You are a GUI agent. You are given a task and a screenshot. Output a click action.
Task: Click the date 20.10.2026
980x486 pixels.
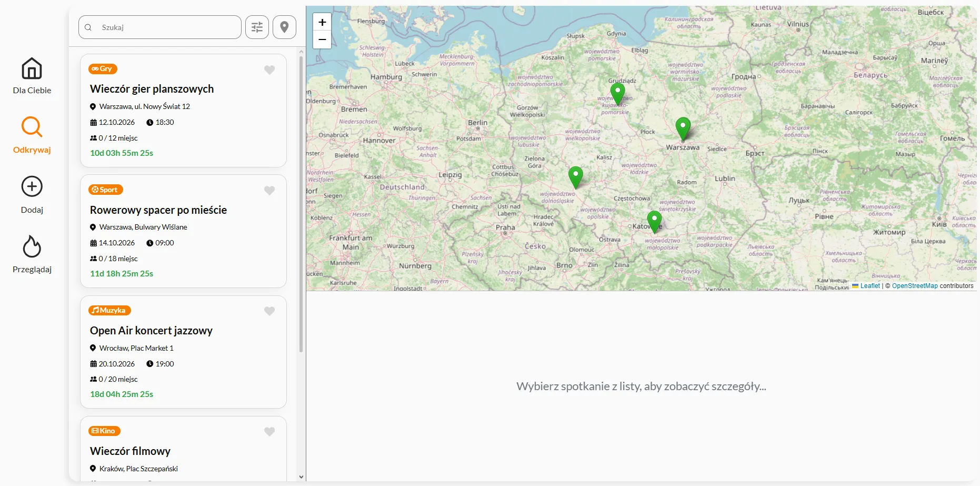[117, 364]
